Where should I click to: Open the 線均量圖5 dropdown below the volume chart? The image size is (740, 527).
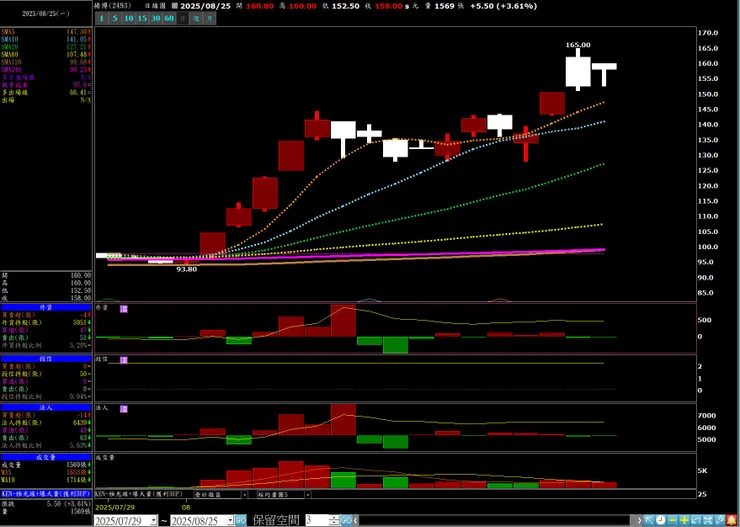click(x=308, y=494)
